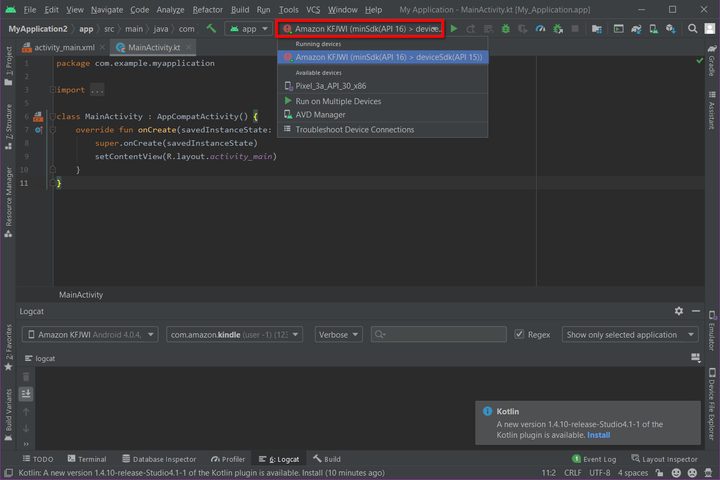Open the Verbose log level dropdown
Viewport: 720px width, 480px height.
pos(338,334)
